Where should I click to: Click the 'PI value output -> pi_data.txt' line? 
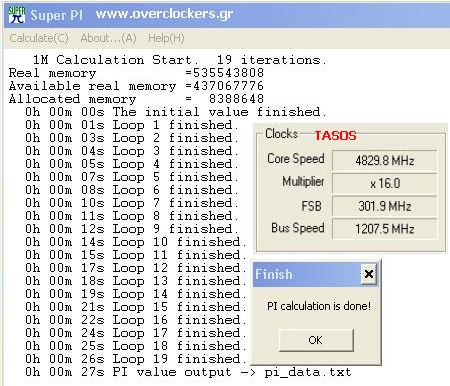tap(188, 372)
